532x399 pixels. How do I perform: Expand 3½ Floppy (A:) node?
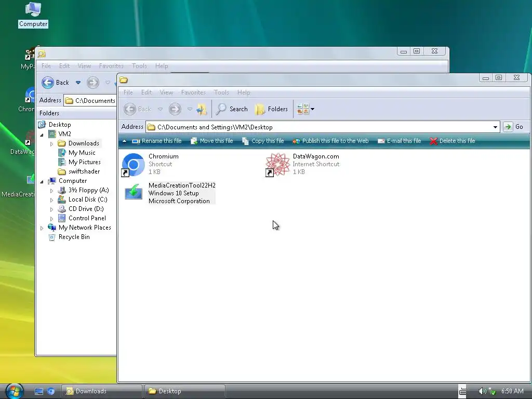pyautogui.click(x=51, y=191)
